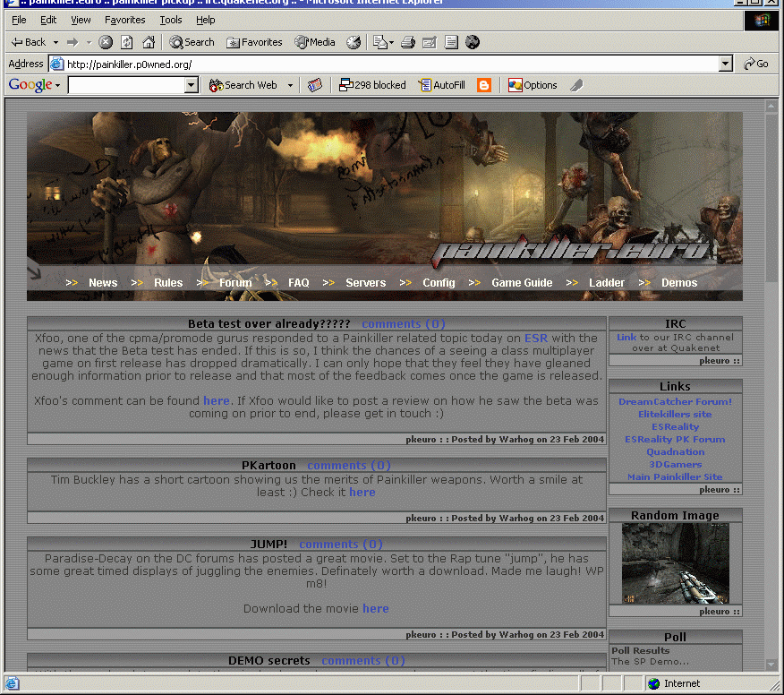Screen dimensions: 784x695
Task: Open the Mail button dropdown arrow
Action: point(391,42)
